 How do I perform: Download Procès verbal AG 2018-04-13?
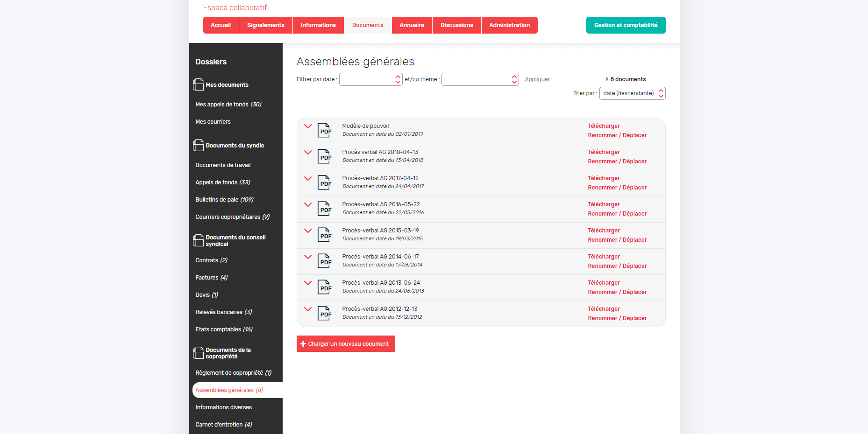click(x=604, y=152)
